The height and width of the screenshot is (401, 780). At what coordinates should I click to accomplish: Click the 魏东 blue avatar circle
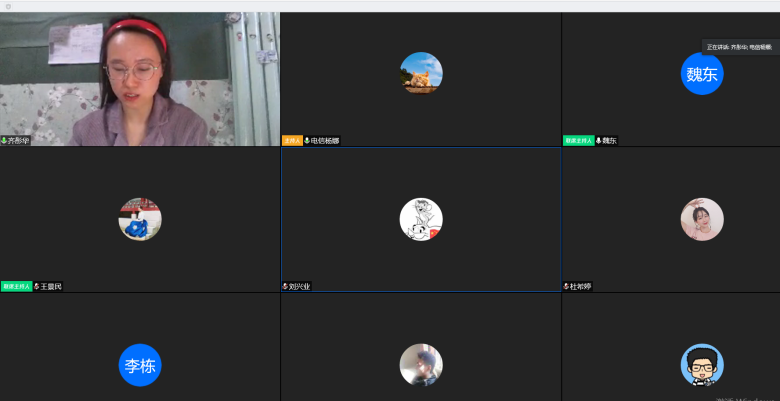(702, 73)
